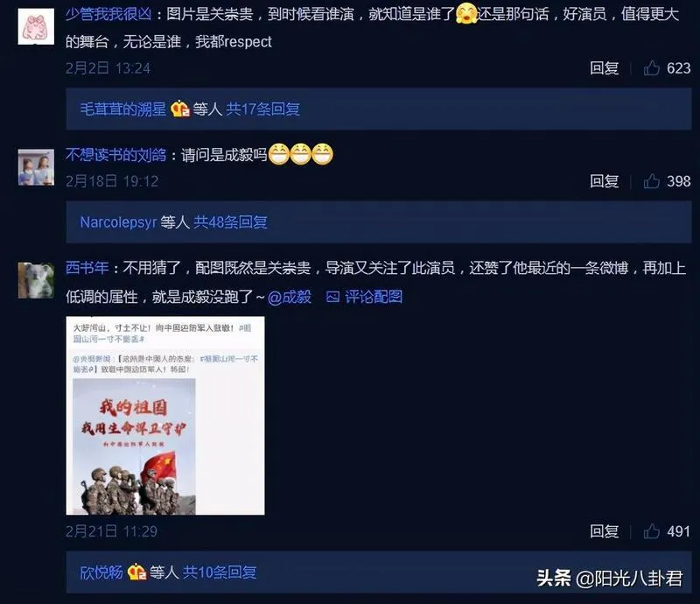Reply to the 2月2日 13:24 comment
This screenshot has height=604, width=700.
tap(604, 68)
